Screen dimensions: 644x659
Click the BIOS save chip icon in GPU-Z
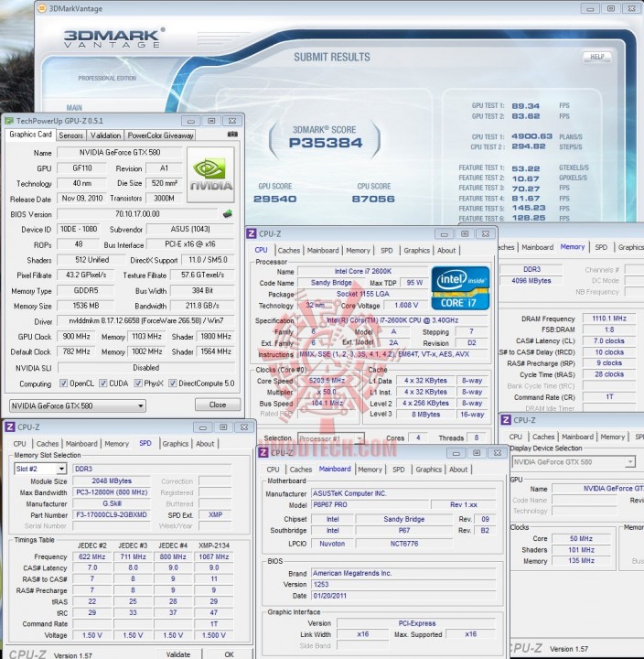[x=228, y=214]
